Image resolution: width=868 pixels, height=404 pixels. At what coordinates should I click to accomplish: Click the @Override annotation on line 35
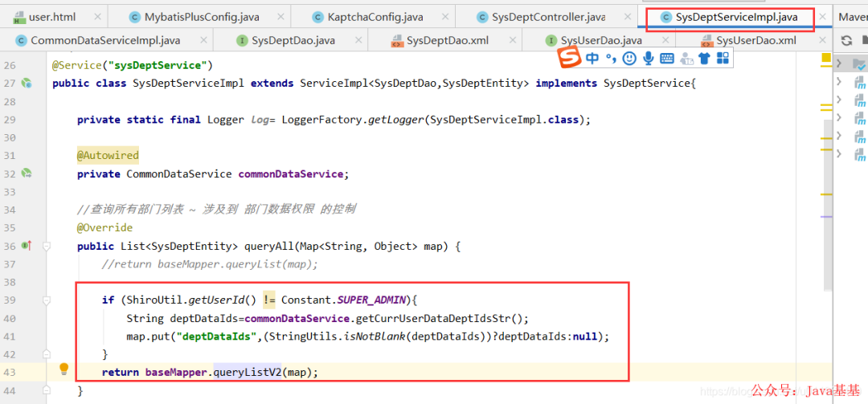click(104, 227)
